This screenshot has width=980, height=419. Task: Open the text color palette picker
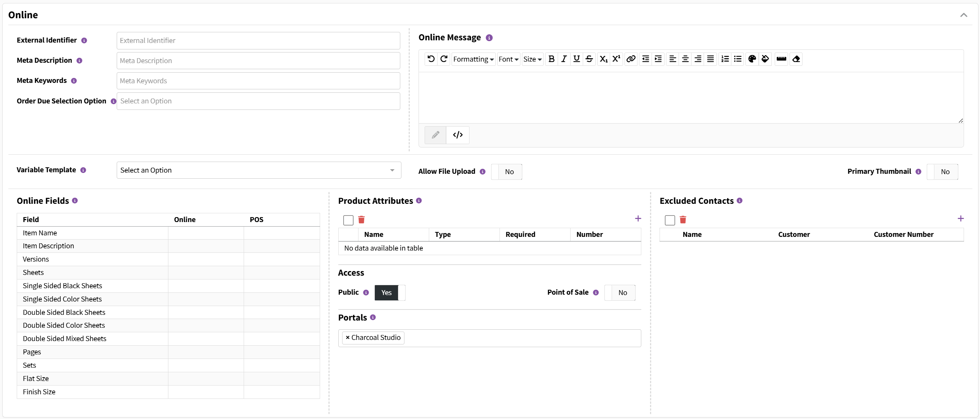coord(752,59)
